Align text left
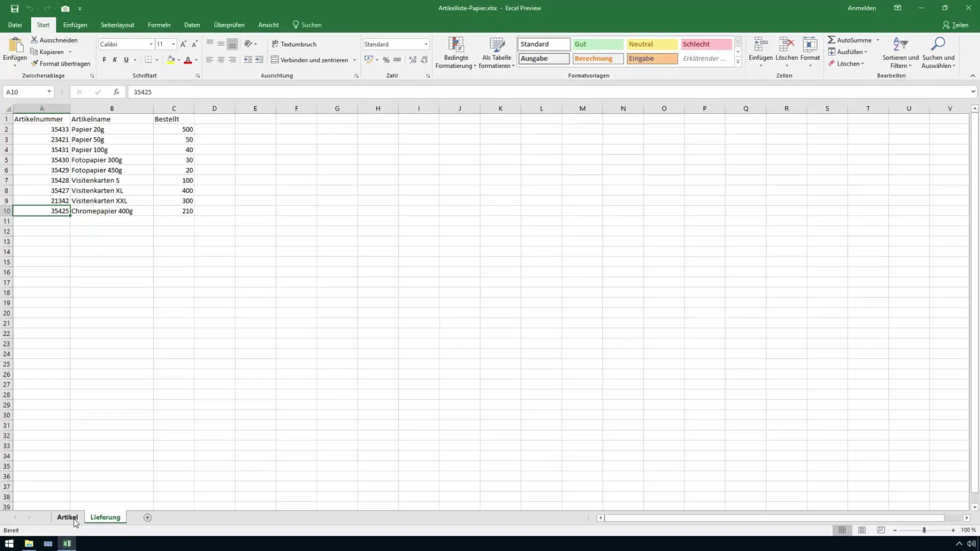The width and height of the screenshot is (980, 551). [x=209, y=60]
